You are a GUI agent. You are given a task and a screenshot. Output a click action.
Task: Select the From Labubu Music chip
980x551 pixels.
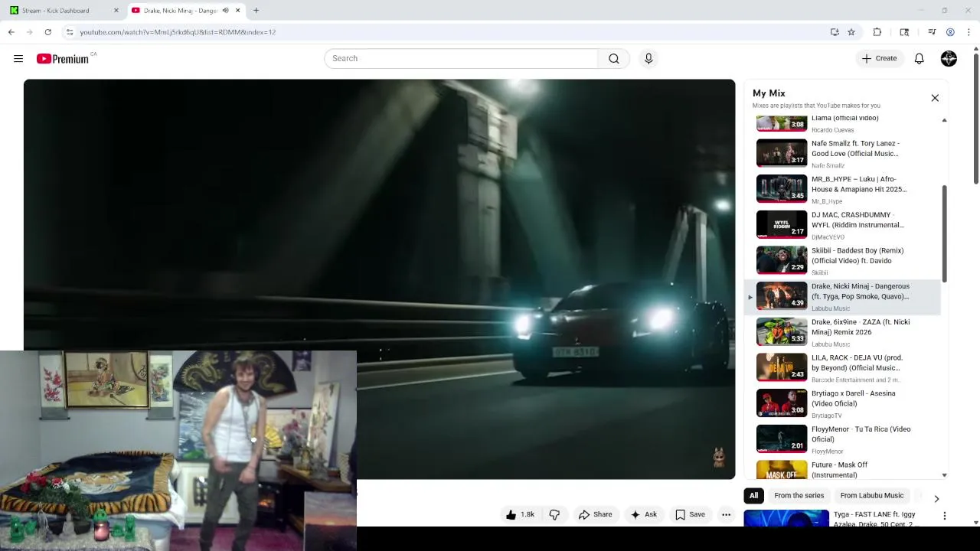871,495
